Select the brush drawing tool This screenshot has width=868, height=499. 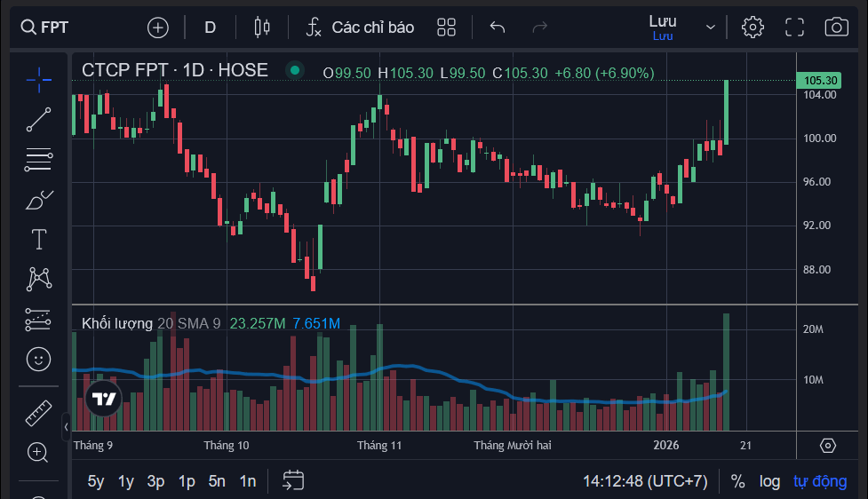coord(38,200)
